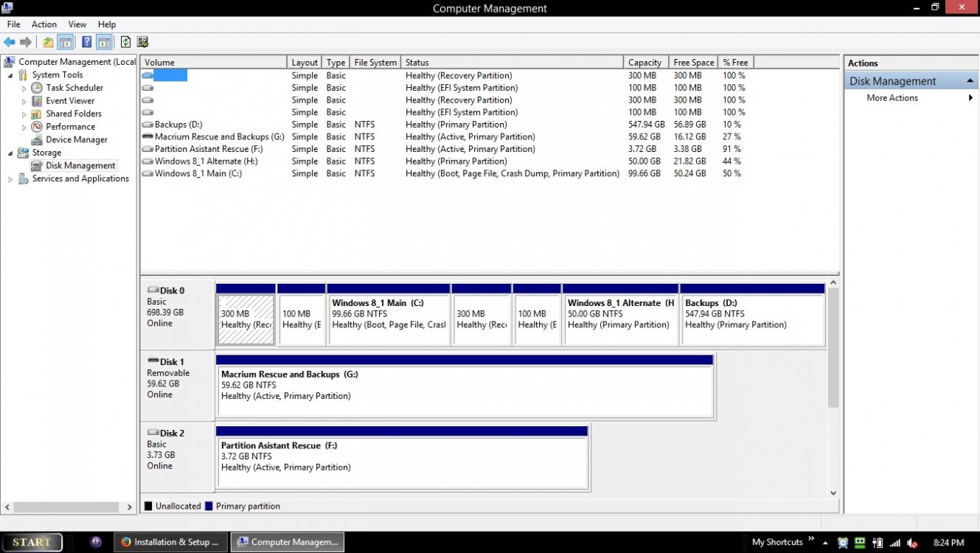Select Disk Management in the tree
The image size is (980, 553).
pyautogui.click(x=80, y=166)
